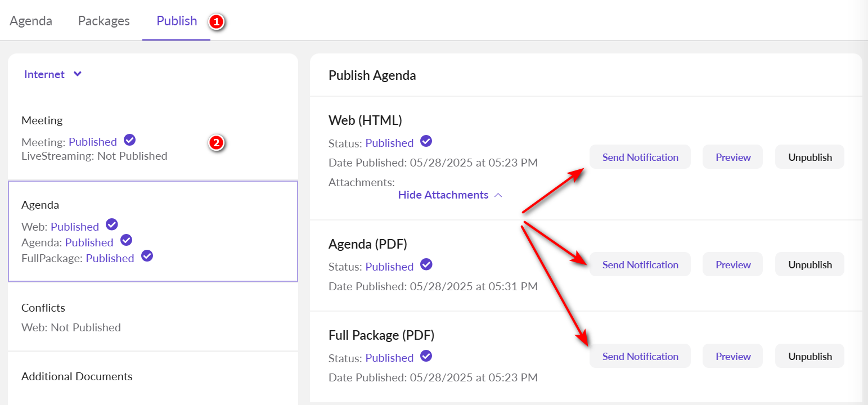Click the checkmark icon beside Agenda (PDF) status
868x405 pixels.
(426, 265)
